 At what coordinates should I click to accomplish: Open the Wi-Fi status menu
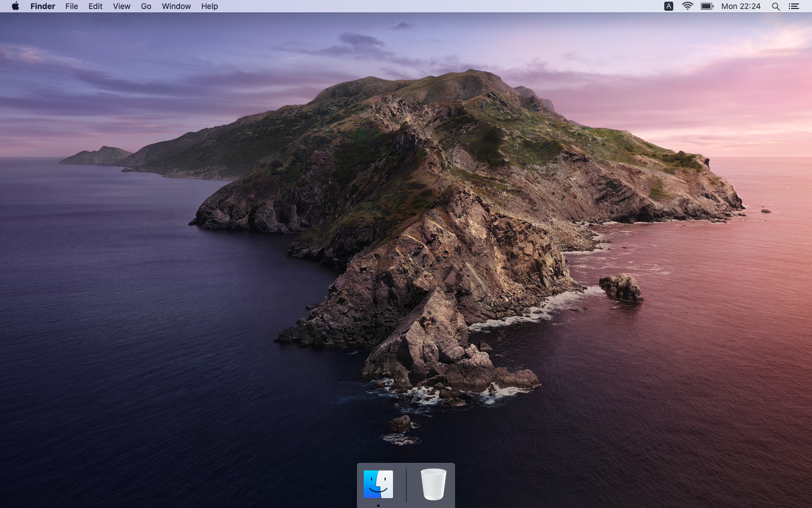pos(687,6)
